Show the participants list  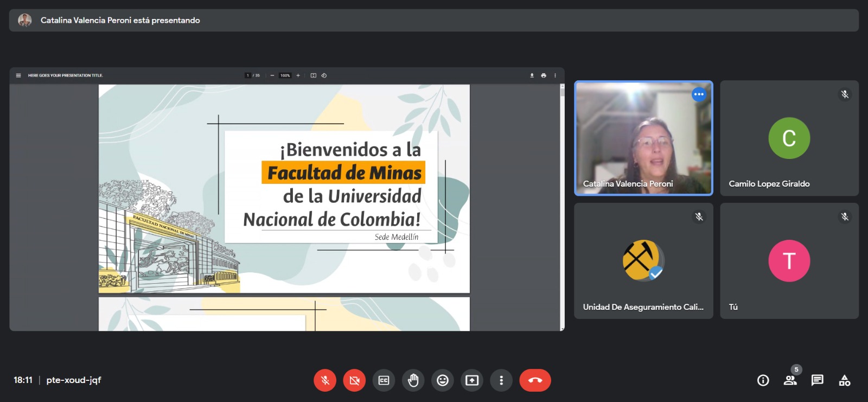coord(790,380)
